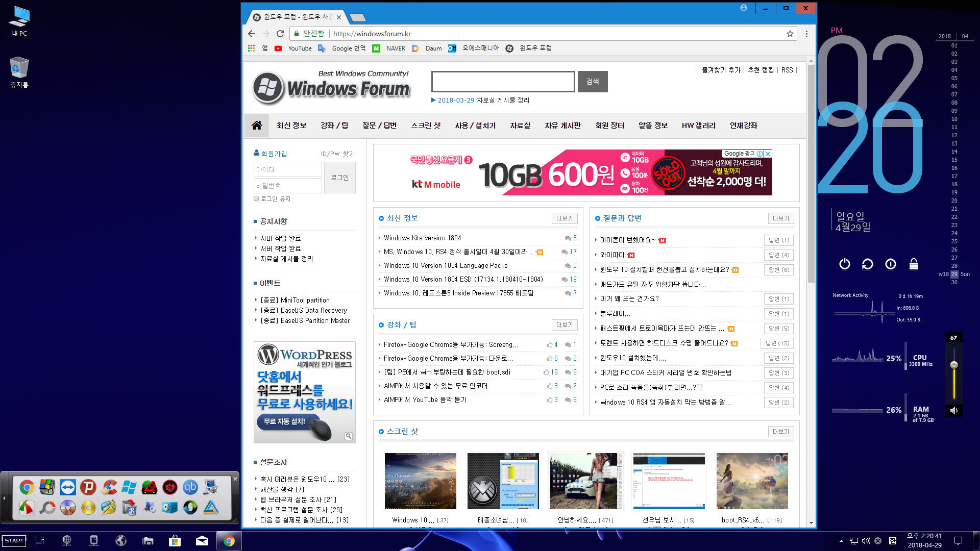Click the restart icon in the desktop widget
This screenshot has height=551, width=980.
click(867, 264)
